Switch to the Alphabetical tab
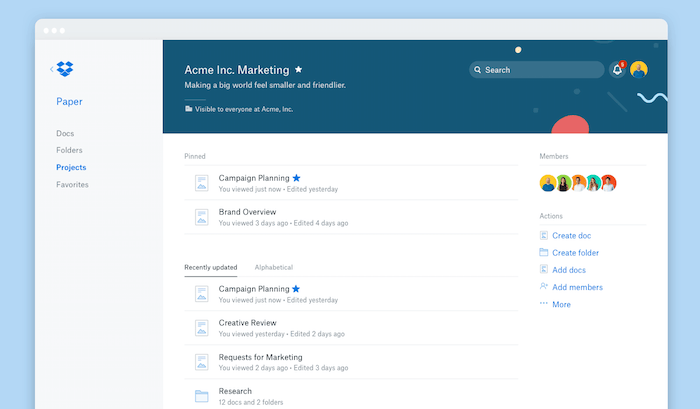Image resolution: width=700 pixels, height=409 pixels. [274, 268]
